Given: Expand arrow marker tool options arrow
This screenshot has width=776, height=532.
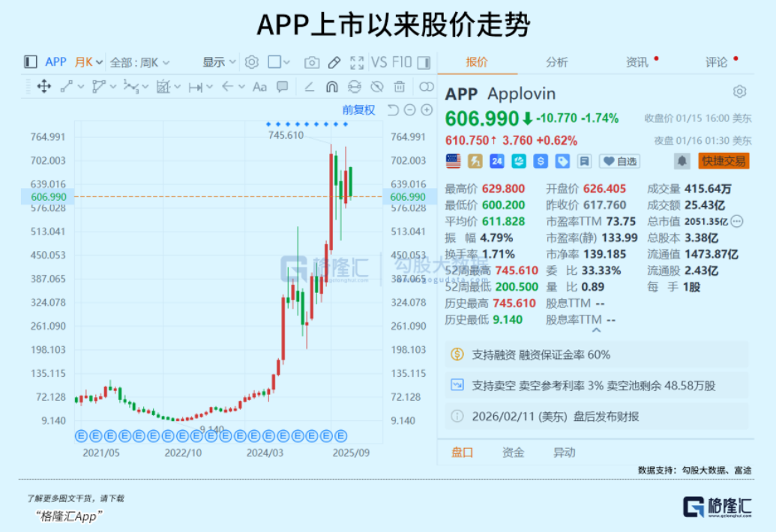Looking at the screenshot, I should (241, 87).
